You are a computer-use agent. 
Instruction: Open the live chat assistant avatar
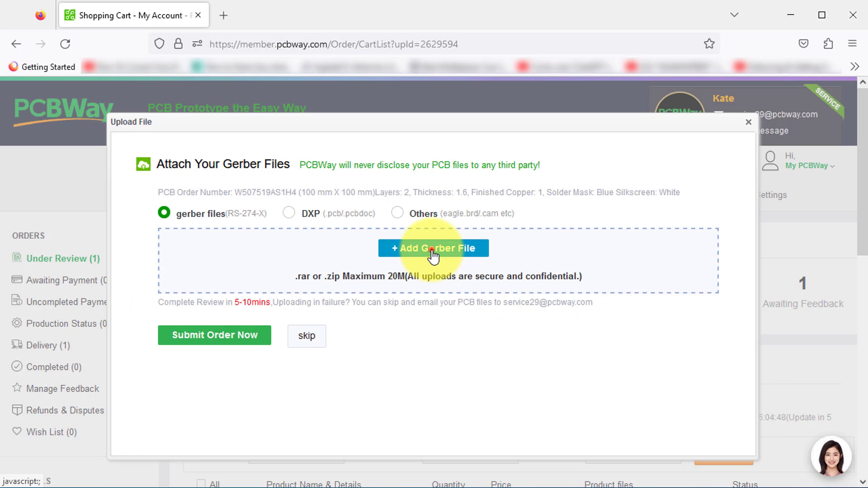[x=831, y=456]
